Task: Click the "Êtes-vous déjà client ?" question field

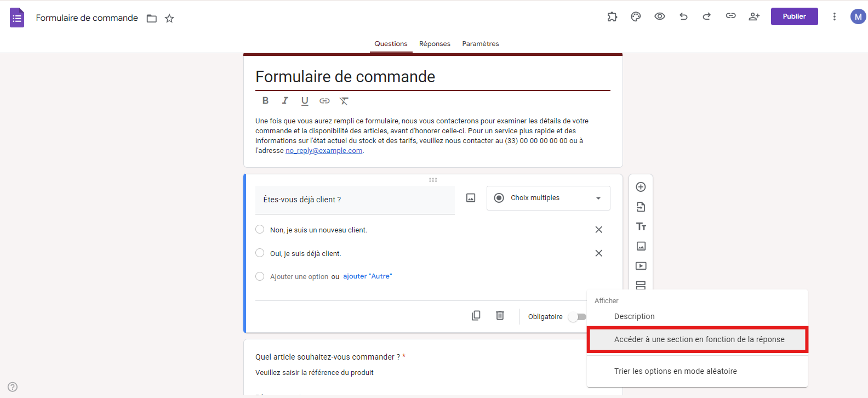Action: pos(355,200)
